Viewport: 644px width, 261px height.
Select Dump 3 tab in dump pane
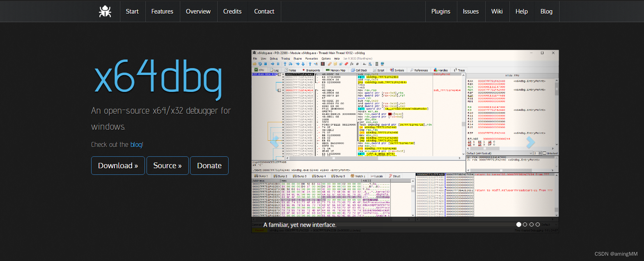pyautogui.click(x=299, y=176)
